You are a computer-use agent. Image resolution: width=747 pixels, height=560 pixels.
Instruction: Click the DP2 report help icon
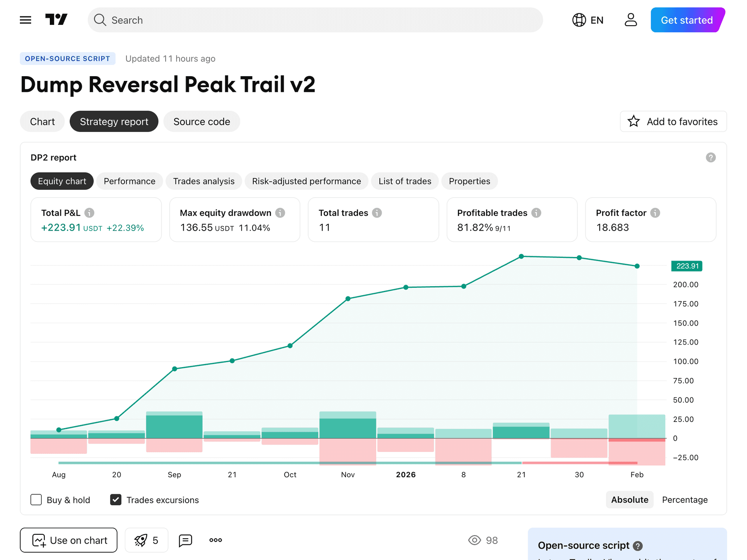711,157
